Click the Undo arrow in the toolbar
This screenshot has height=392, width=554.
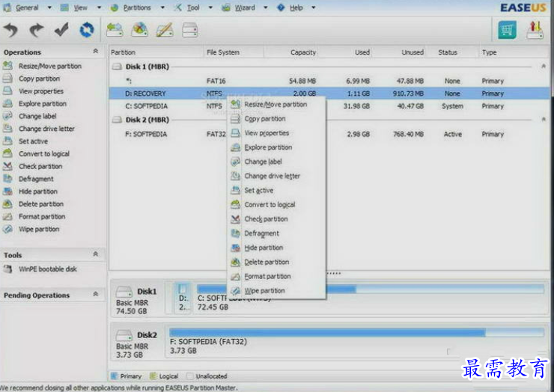(10, 30)
